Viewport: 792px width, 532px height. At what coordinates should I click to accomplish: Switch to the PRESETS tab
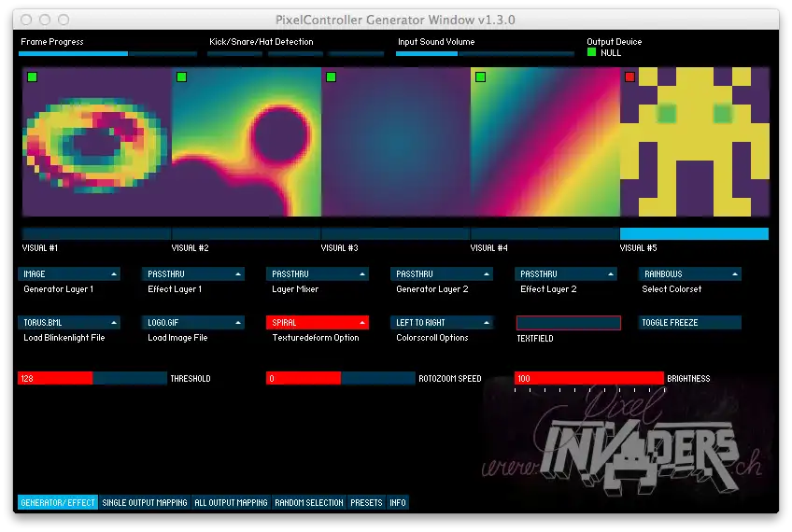point(366,503)
